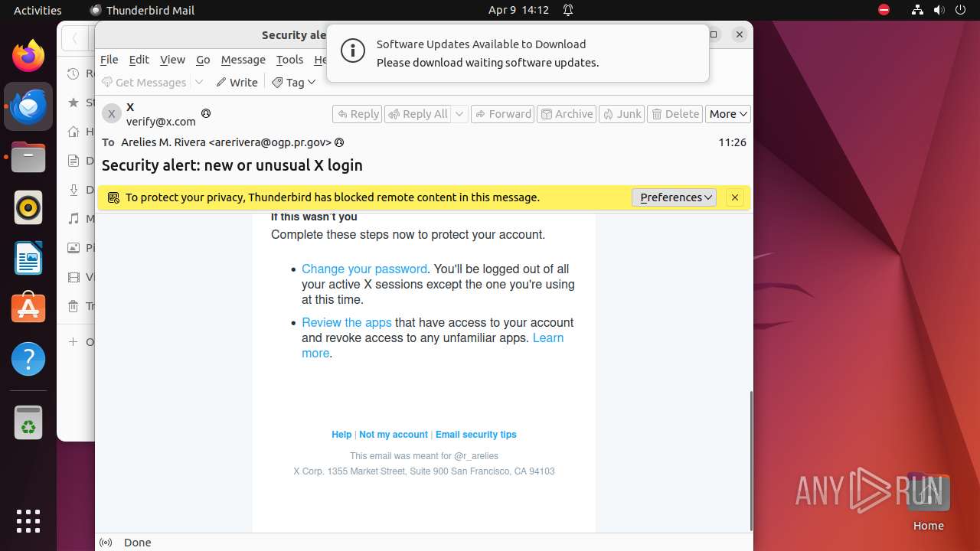Click Get Messages button
This screenshot has height=551, width=980.
pyautogui.click(x=144, y=83)
